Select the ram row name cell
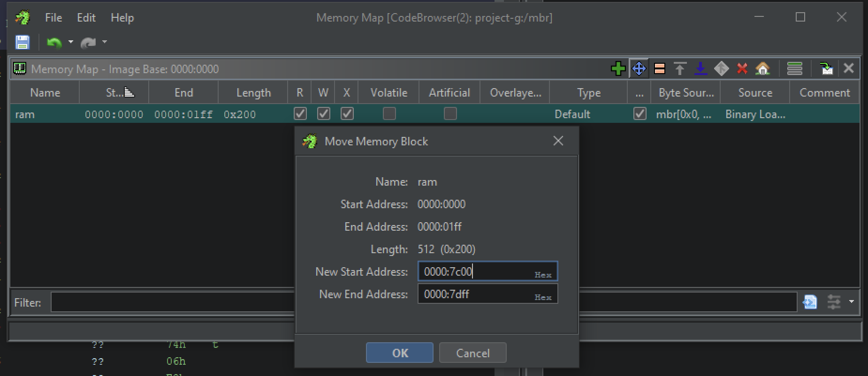 (x=45, y=114)
